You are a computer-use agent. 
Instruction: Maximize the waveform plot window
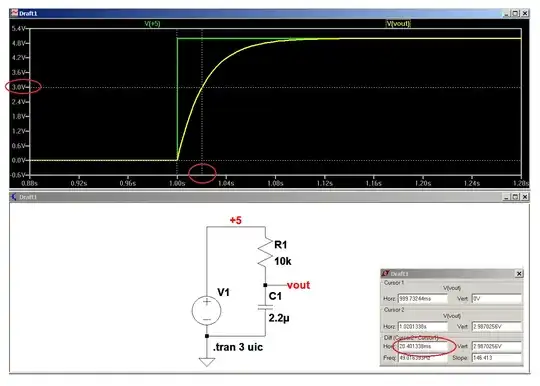516,13
